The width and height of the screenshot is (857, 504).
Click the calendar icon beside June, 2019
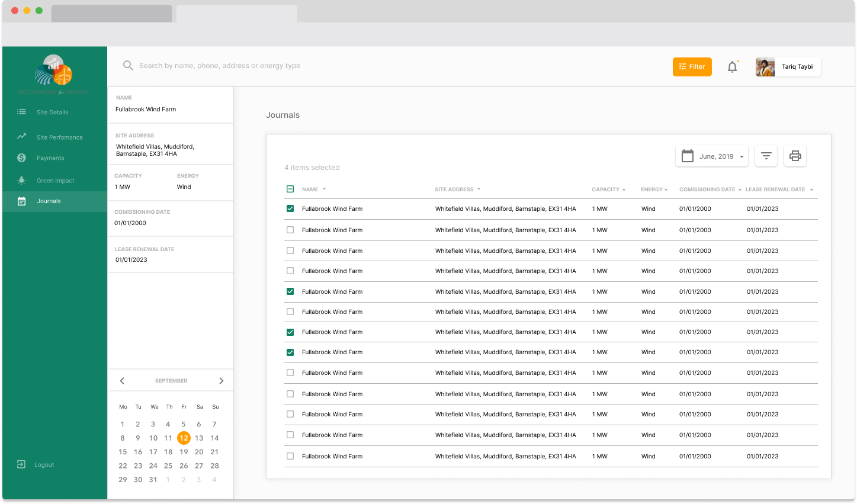click(x=688, y=156)
